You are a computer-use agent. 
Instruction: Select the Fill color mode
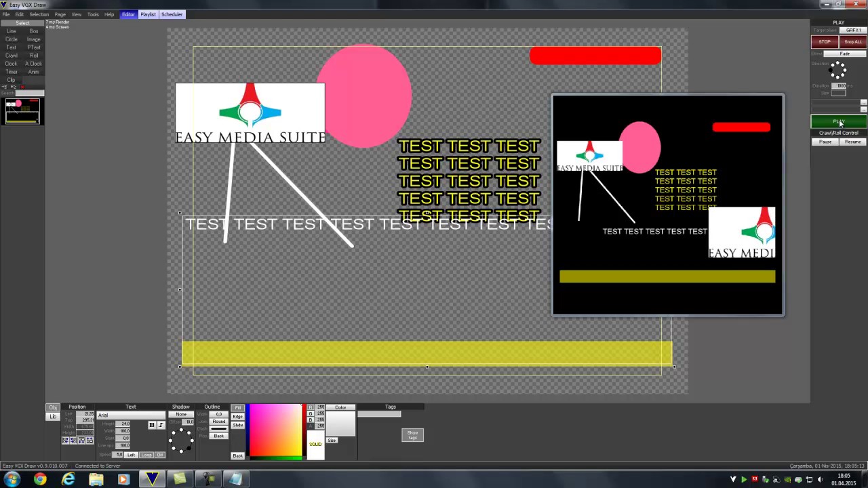tap(238, 407)
